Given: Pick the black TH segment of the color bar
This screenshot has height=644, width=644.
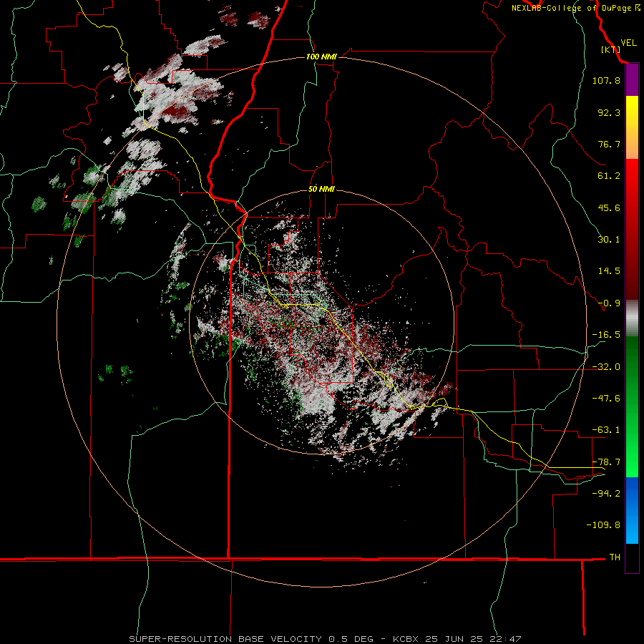Looking at the screenshot, I should tap(632, 557).
